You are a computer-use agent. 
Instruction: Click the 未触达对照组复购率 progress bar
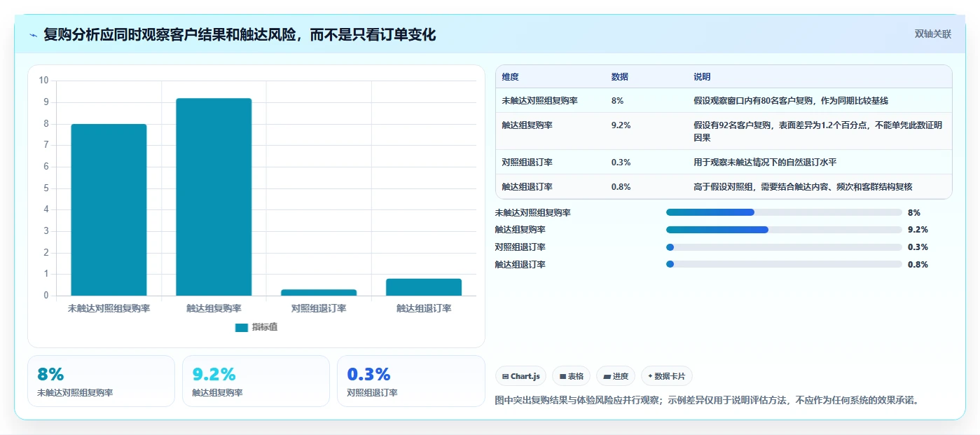click(x=784, y=212)
